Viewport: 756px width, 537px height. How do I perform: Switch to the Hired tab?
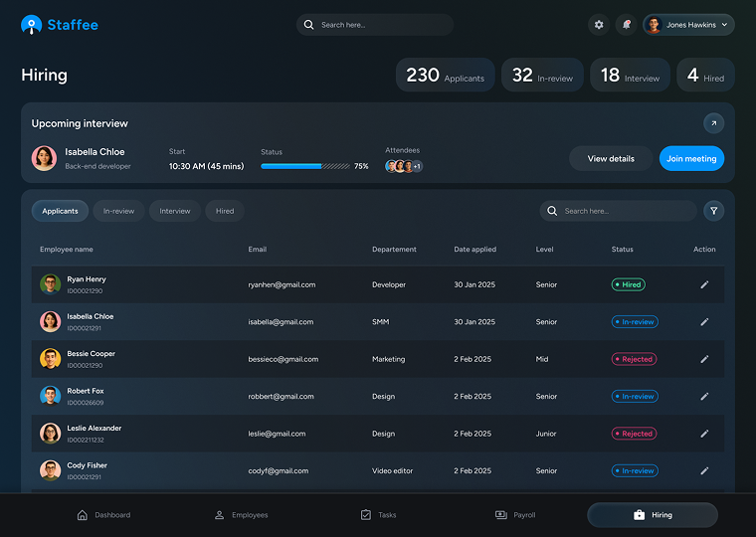[x=225, y=211]
